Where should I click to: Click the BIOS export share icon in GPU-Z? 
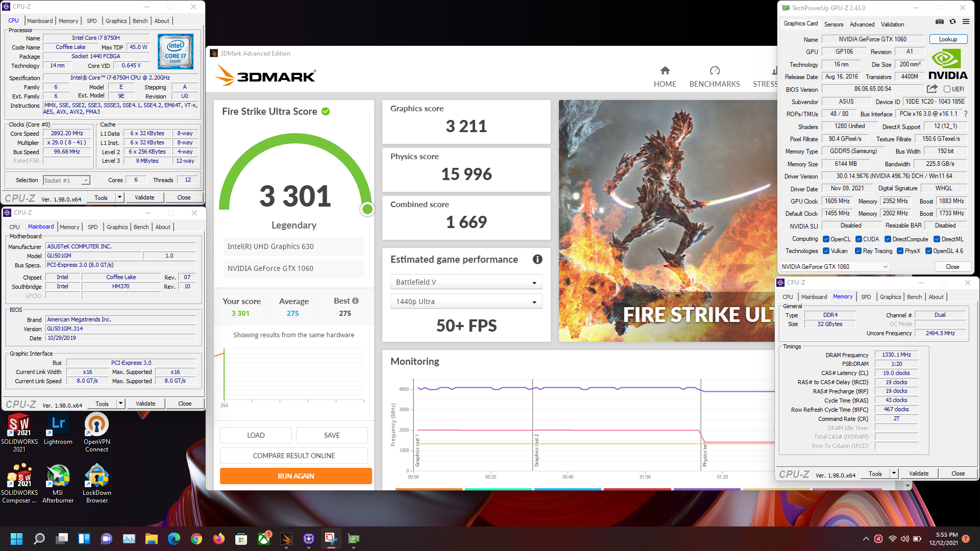pos(932,89)
